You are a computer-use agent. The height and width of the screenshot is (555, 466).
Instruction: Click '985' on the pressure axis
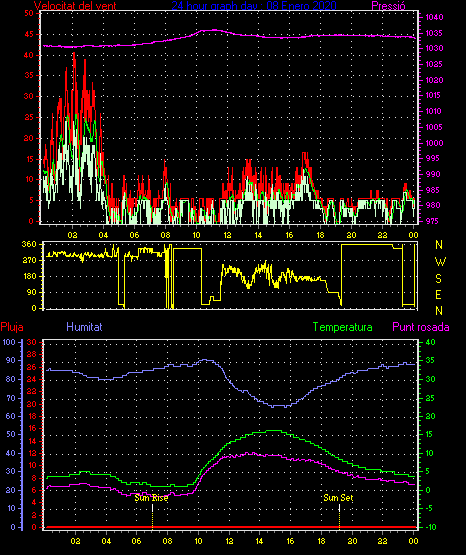point(433,190)
